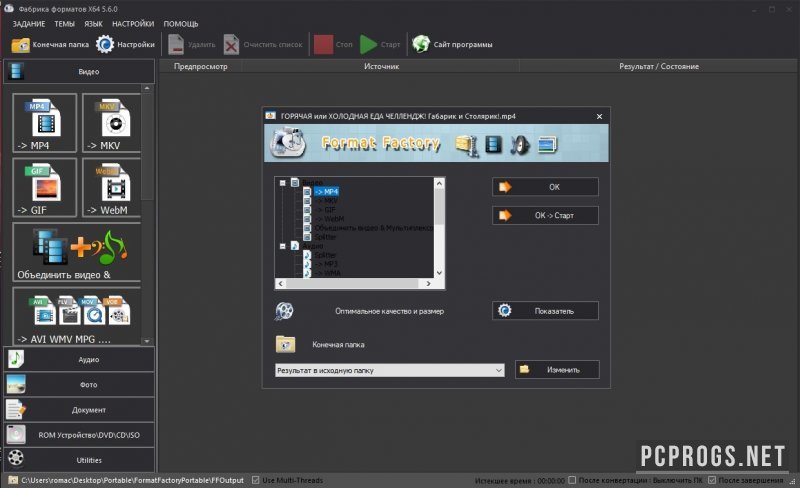Click the C:\Users\romac output path
The height and width of the screenshot is (488, 800).
pyautogui.click(x=132, y=480)
